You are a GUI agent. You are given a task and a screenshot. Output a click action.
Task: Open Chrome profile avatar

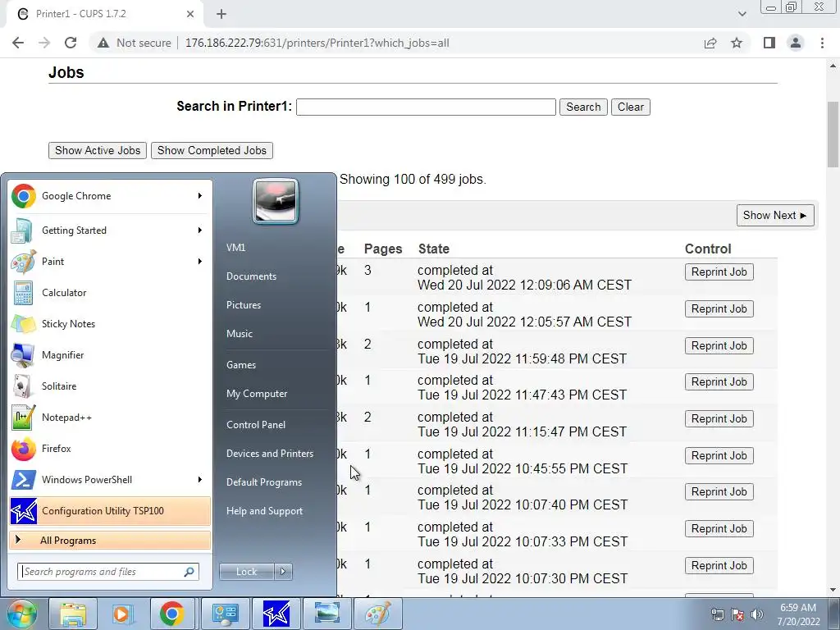pyautogui.click(x=796, y=43)
